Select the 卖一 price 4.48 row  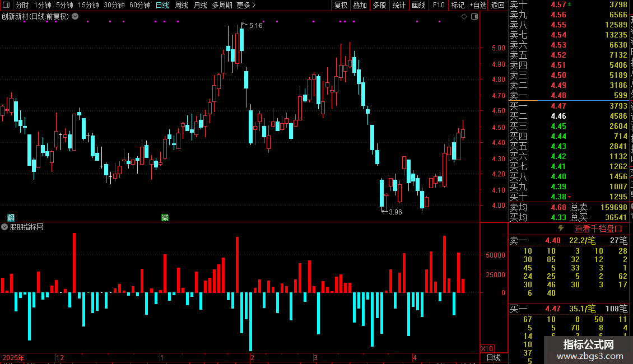[569, 95]
